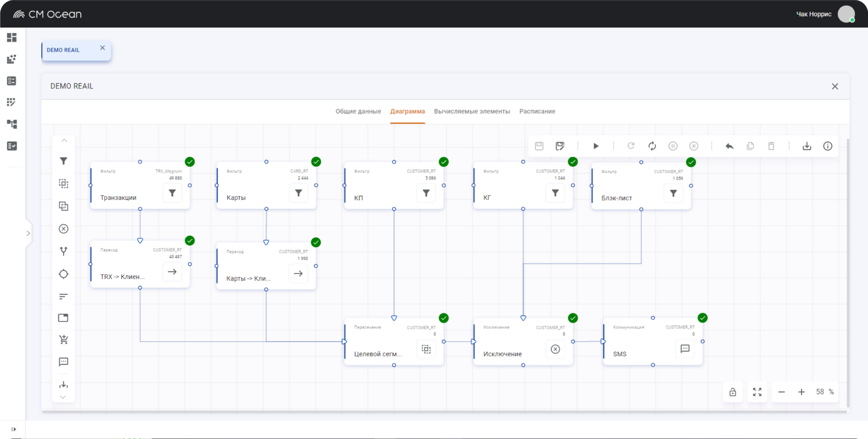This screenshot has width=868, height=439.
Task: Click the Run play button in toolbar
Action: (596, 146)
